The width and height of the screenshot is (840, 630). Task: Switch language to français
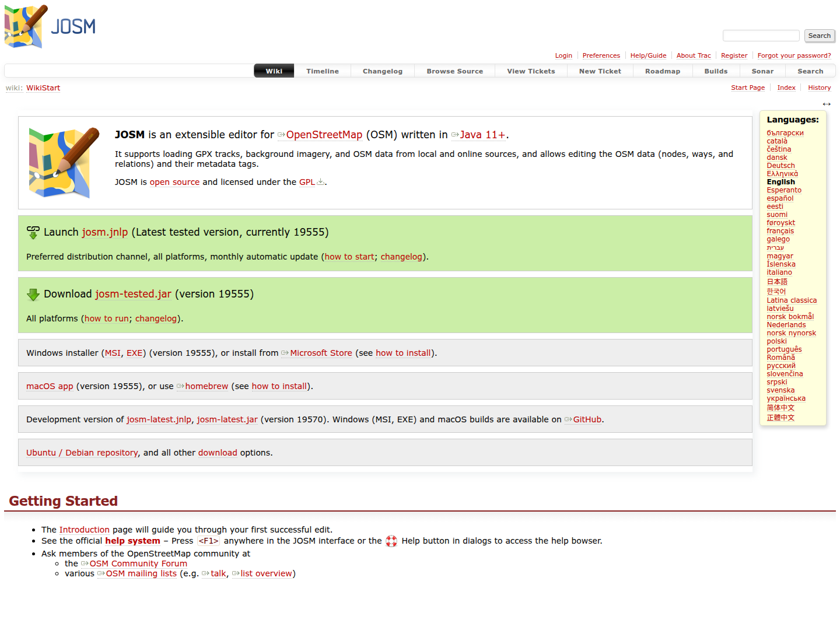(780, 231)
